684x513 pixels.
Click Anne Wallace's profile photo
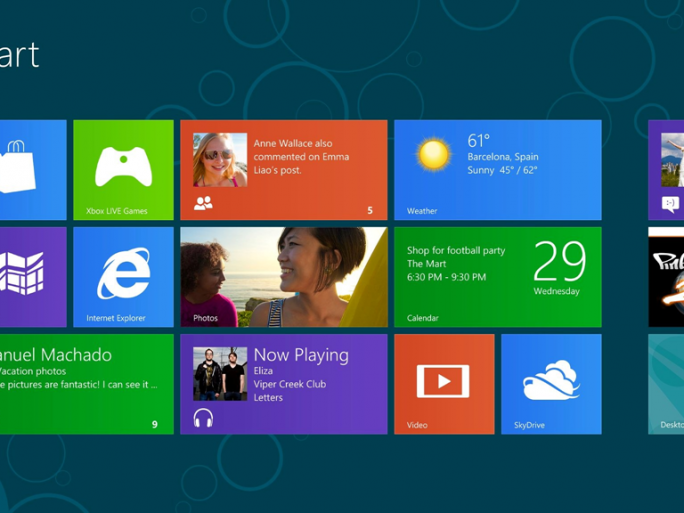click(220, 160)
